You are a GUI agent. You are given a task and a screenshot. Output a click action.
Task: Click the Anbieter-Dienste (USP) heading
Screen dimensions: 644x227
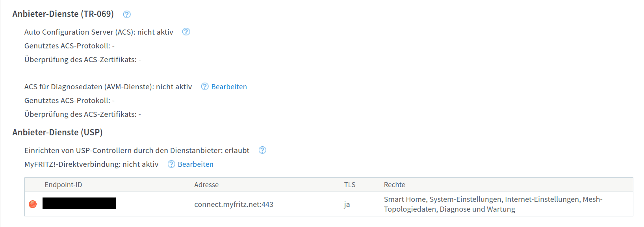tap(58, 132)
